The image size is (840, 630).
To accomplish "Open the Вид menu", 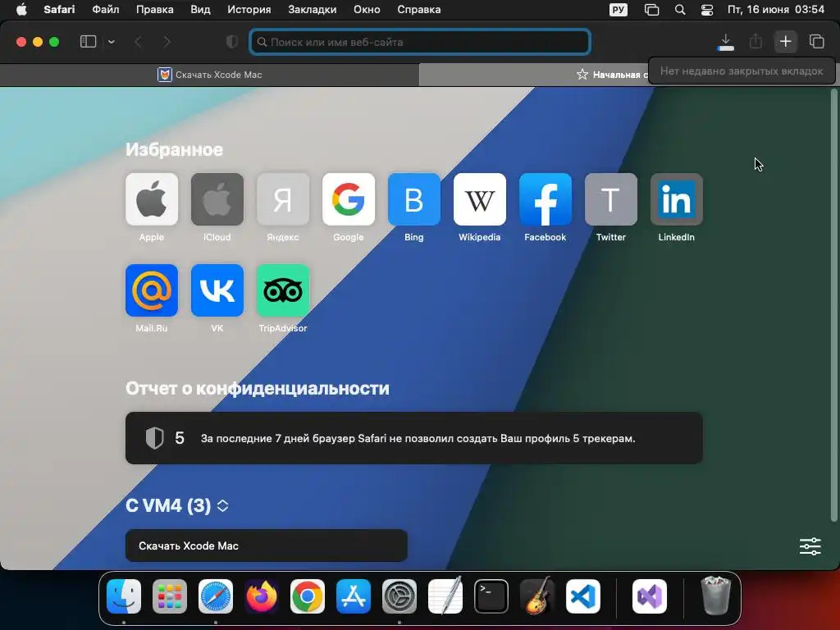I will pos(200,10).
